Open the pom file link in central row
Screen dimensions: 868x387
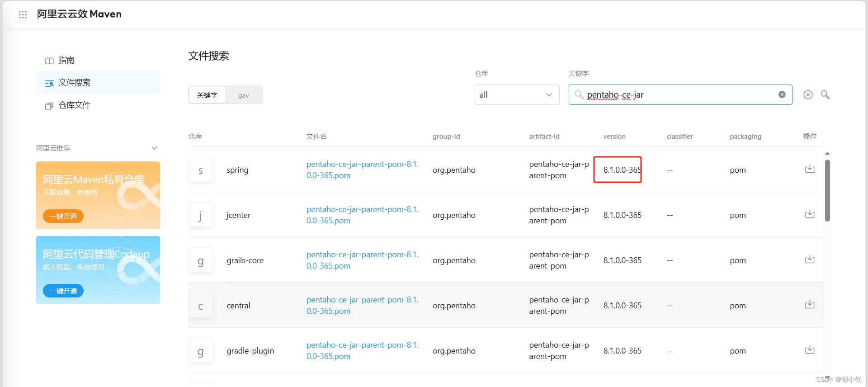[x=363, y=305]
